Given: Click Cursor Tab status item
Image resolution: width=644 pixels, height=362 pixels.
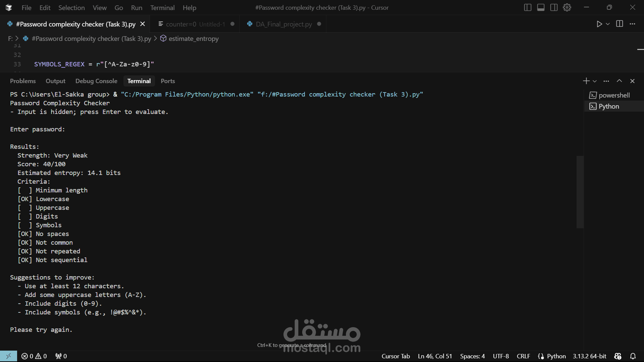Looking at the screenshot, I should 395,356.
